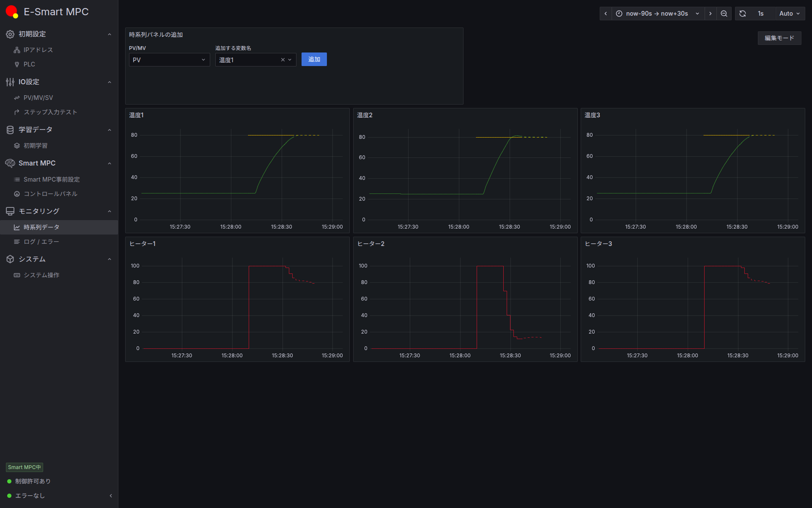Click the E-Smart MPC logo icon
The width and height of the screenshot is (812, 508).
point(12,12)
